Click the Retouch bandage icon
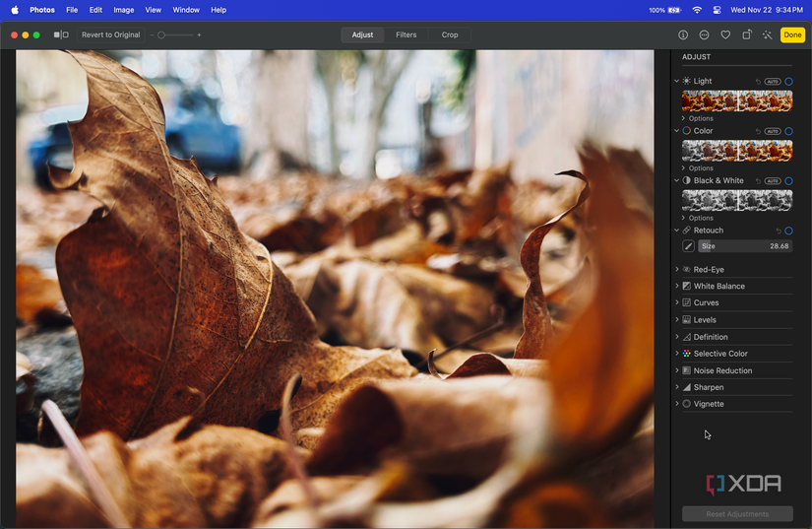 [x=686, y=231]
